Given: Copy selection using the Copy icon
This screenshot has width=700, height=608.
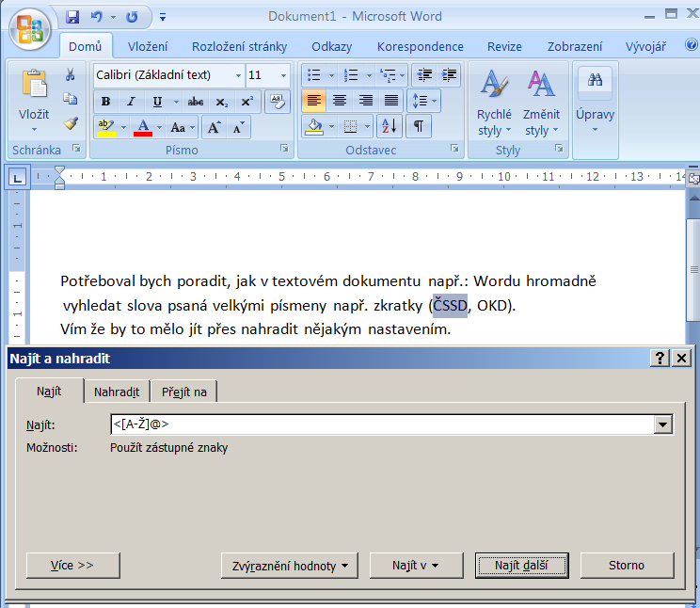Looking at the screenshot, I should [x=70, y=99].
